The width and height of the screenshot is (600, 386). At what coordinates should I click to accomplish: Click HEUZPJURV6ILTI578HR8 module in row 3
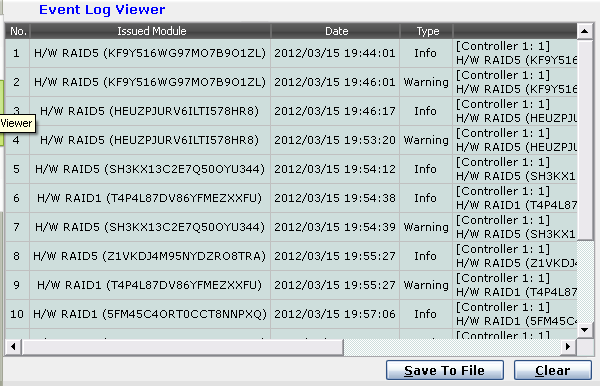150,111
